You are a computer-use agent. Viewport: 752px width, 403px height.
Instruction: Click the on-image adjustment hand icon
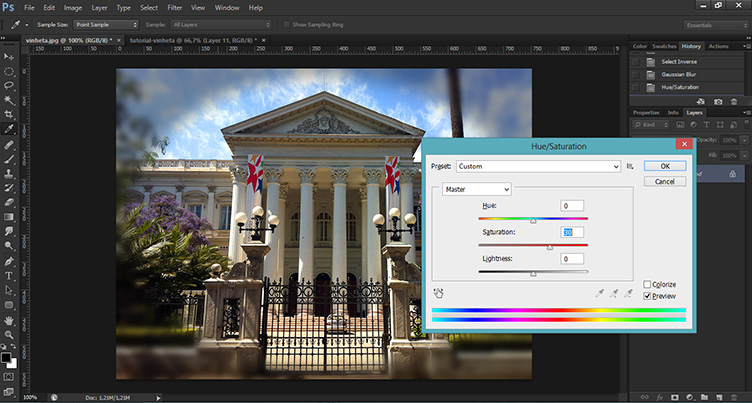(x=439, y=293)
